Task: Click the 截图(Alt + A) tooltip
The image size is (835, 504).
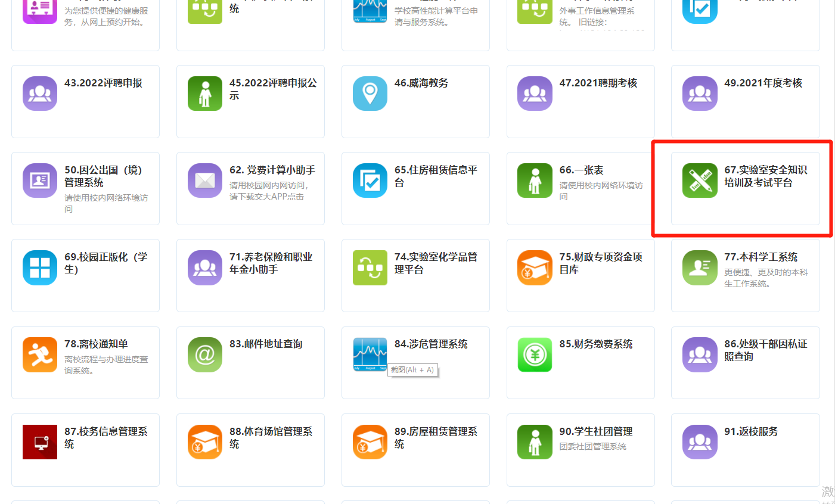Action: pyautogui.click(x=412, y=370)
